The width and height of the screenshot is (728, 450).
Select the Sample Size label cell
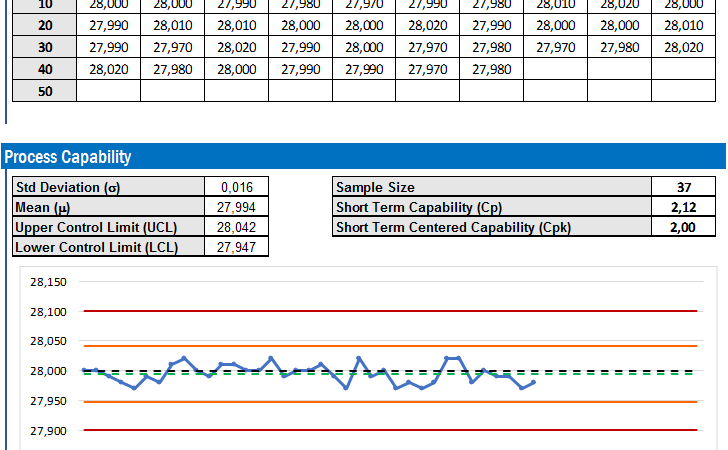pyautogui.click(x=492, y=187)
